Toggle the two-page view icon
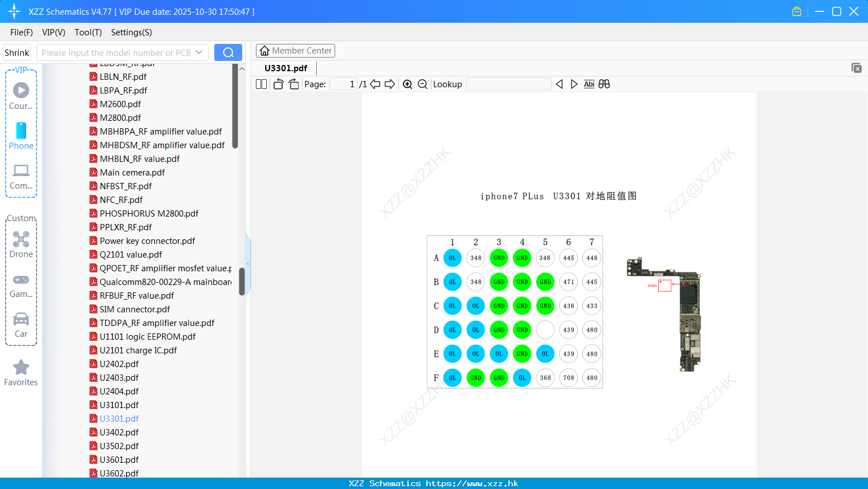The image size is (868, 489). (x=261, y=84)
